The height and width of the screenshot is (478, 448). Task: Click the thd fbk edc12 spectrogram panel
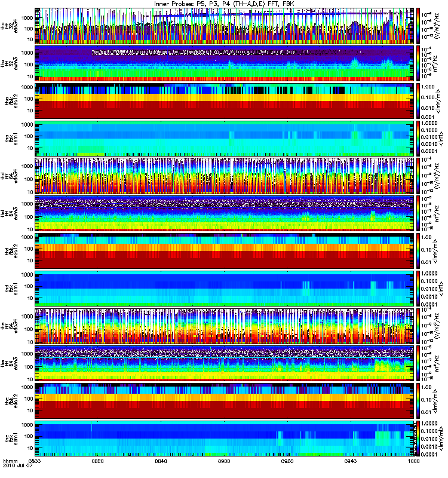pos(225,251)
